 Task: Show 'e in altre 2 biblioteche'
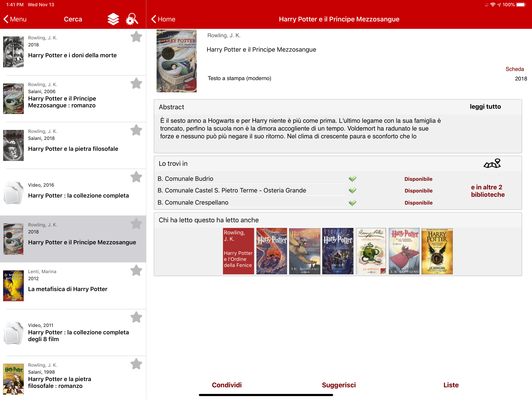pyautogui.click(x=488, y=191)
